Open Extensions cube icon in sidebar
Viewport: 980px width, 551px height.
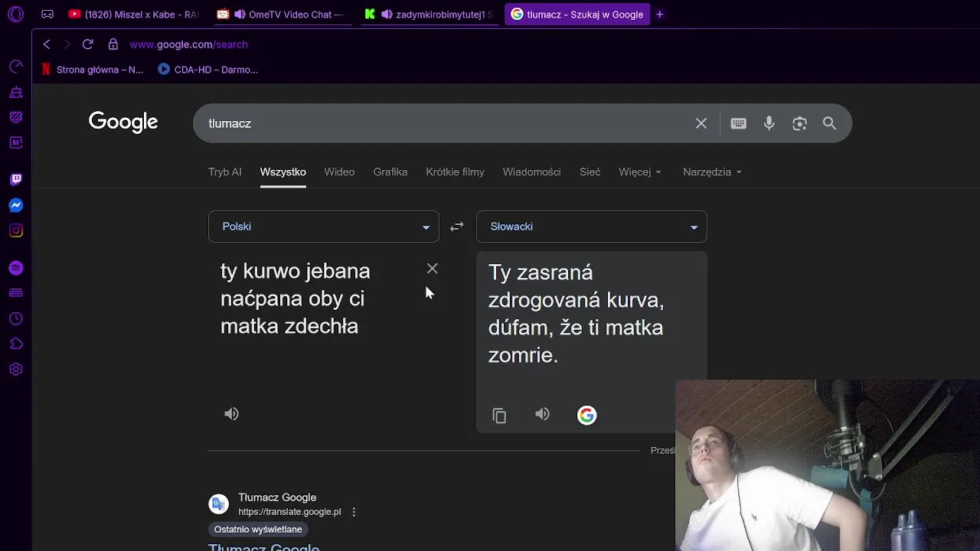coord(15,344)
